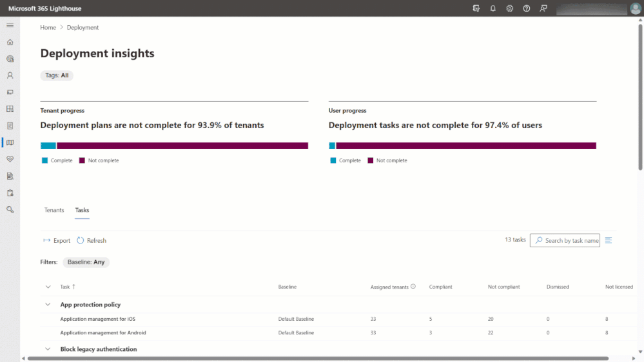Toggle the hamburger navigation menu
This screenshot has height=362, width=644.
click(10, 25)
